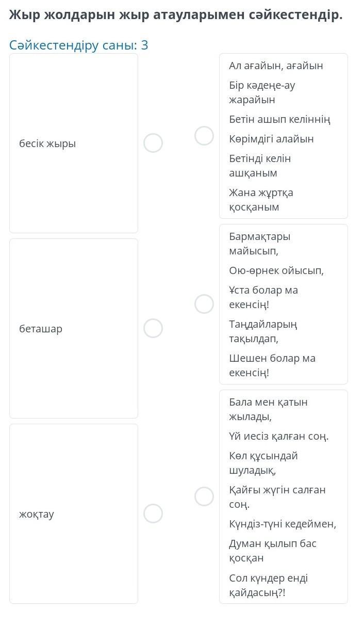Click the line 'Сол күндер енді қайдасың?!'
This screenshot has width=364, height=626.
[268, 585]
